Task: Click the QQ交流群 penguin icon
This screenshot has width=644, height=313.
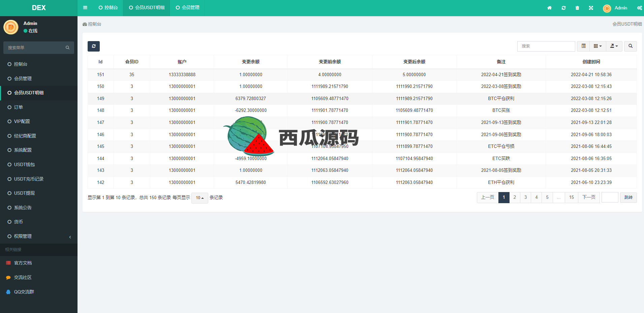Action: [x=8, y=292]
